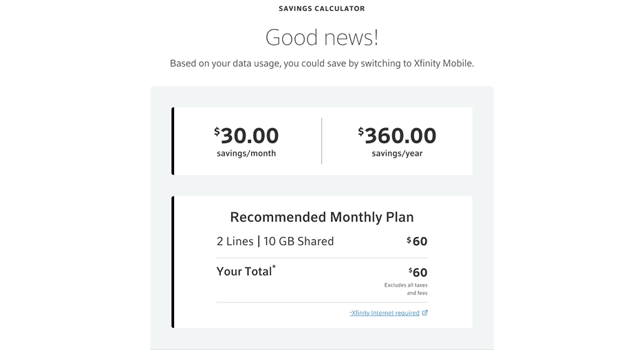Click the $60 amount in Your Total row
Screen dimensions: 644x350
(418, 272)
